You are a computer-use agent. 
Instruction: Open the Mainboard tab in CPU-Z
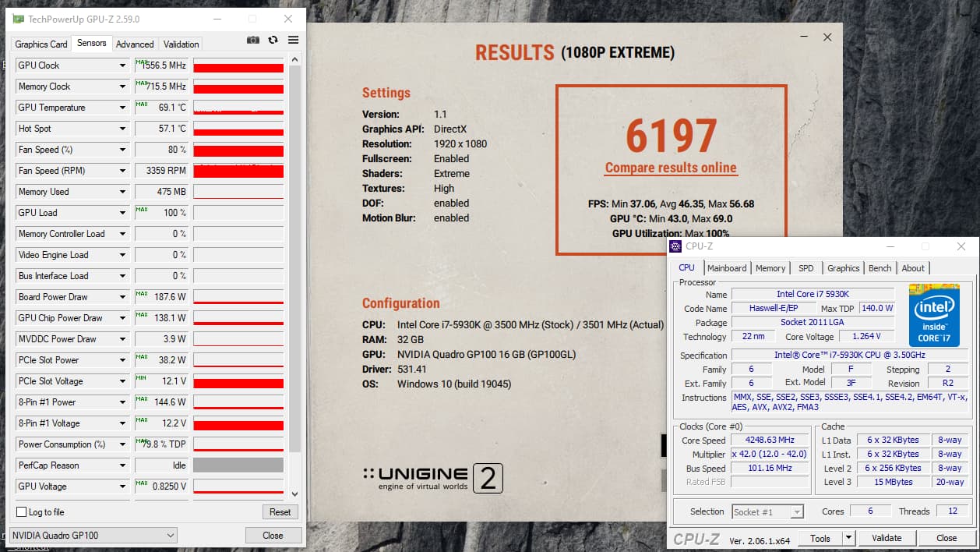tap(726, 268)
